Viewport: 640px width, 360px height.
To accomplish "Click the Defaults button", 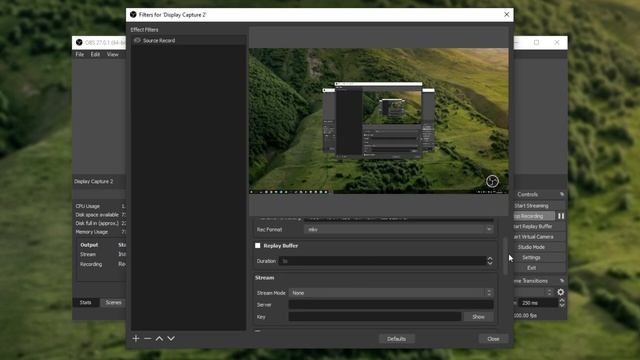I will click(396, 339).
